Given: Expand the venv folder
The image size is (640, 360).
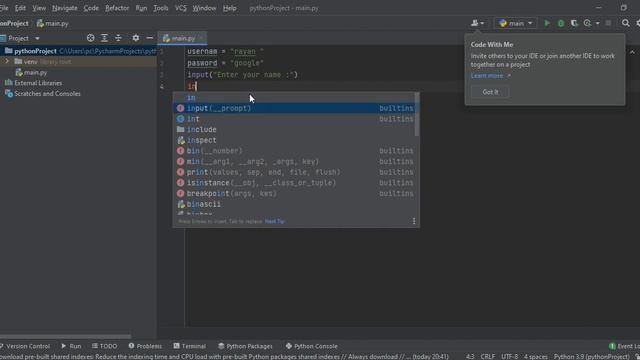Looking at the screenshot, I should point(7,62).
